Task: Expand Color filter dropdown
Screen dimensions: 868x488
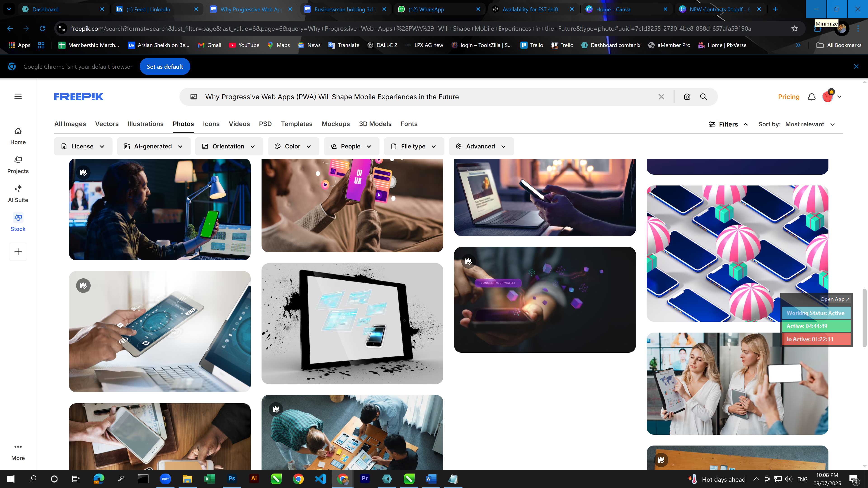Action: click(x=293, y=146)
